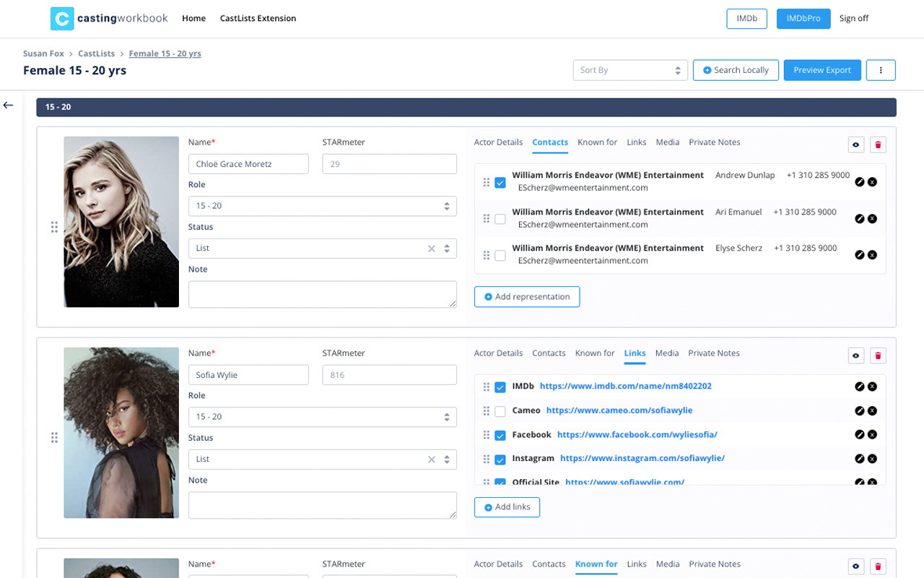
Task: Expand the Role dropdown for Chloë Grace Moretz
Action: point(322,206)
